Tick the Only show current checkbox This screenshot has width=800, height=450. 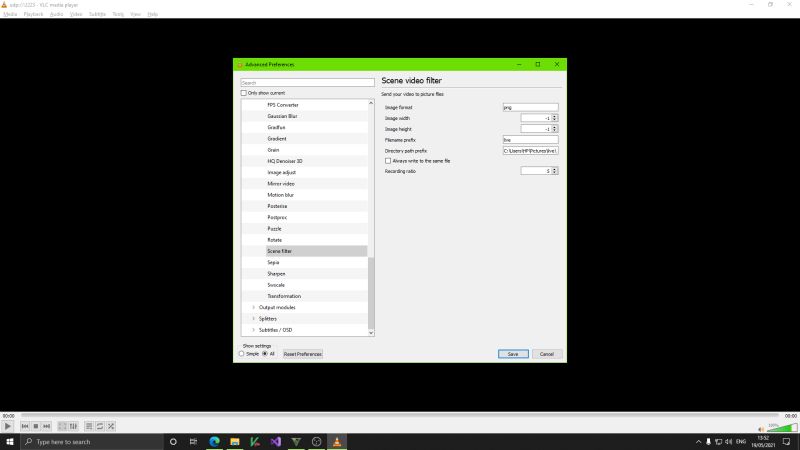click(x=243, y=93)
